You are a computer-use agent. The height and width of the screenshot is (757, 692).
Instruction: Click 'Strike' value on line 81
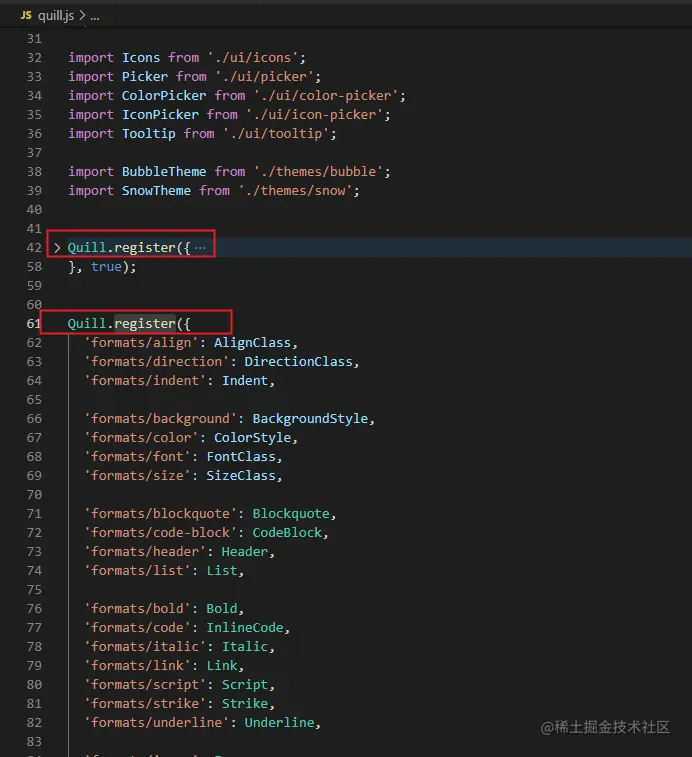coord(245,703)
